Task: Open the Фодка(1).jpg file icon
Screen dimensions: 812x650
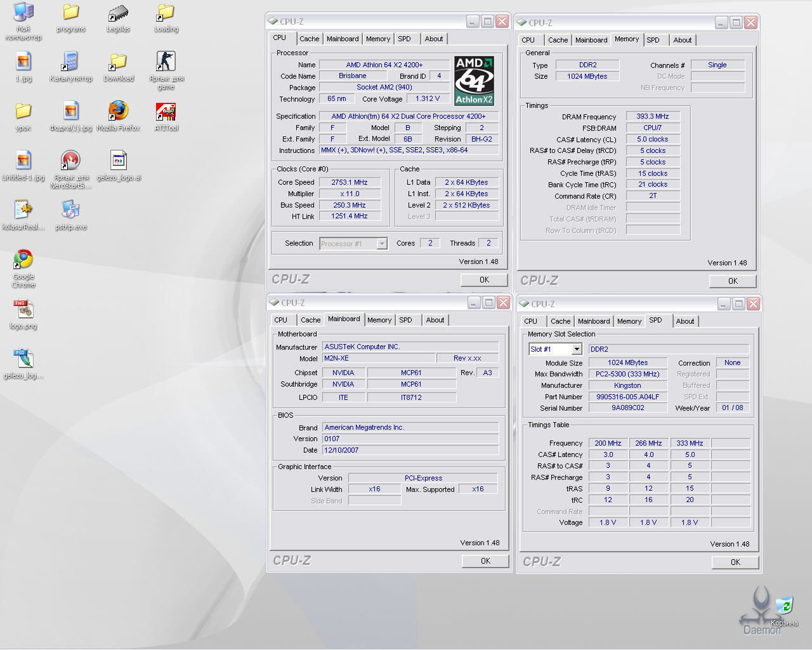Action: [71, 111]
